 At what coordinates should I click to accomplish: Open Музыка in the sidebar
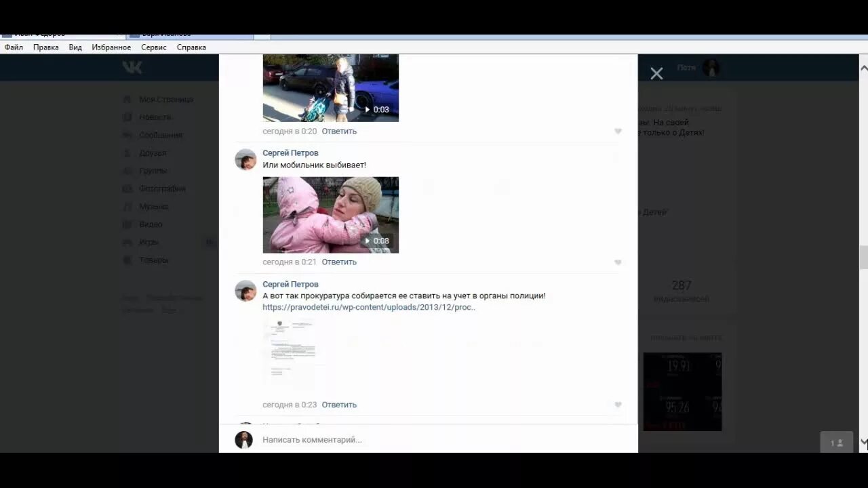(x=154, y=207)
